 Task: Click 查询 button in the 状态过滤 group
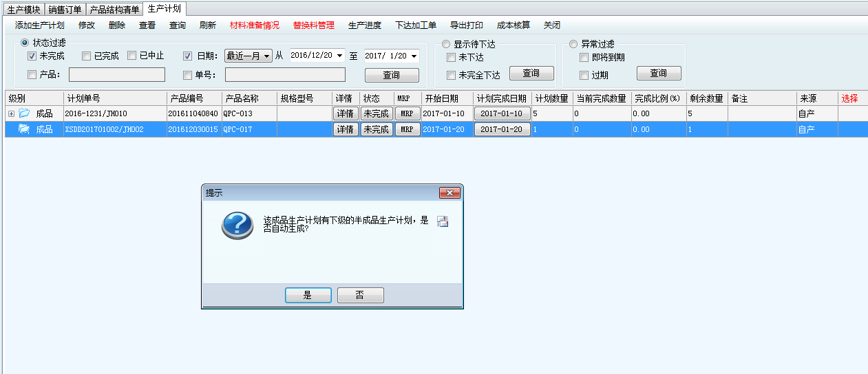[392, 76]
